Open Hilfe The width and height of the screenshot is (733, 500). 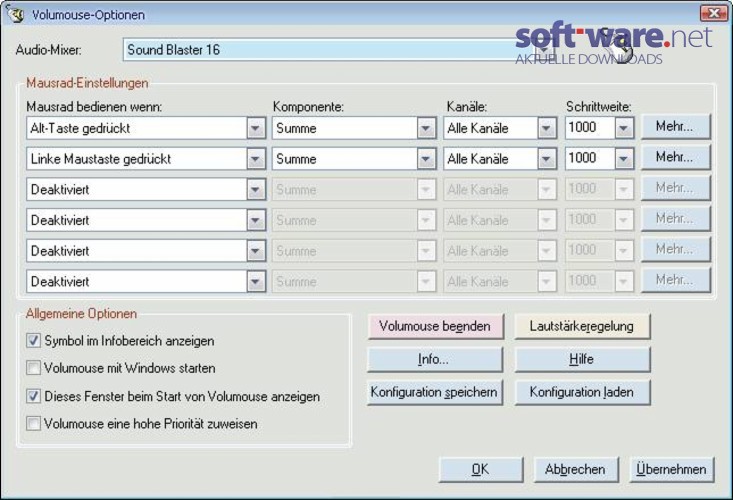582,359
